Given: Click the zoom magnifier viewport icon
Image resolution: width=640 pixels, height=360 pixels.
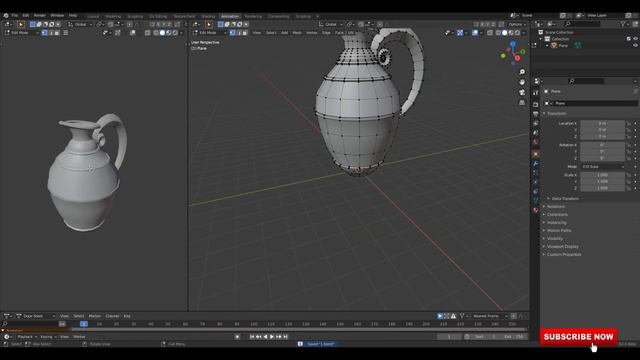Looking at the screenshot, I should [x=522, y=72].
